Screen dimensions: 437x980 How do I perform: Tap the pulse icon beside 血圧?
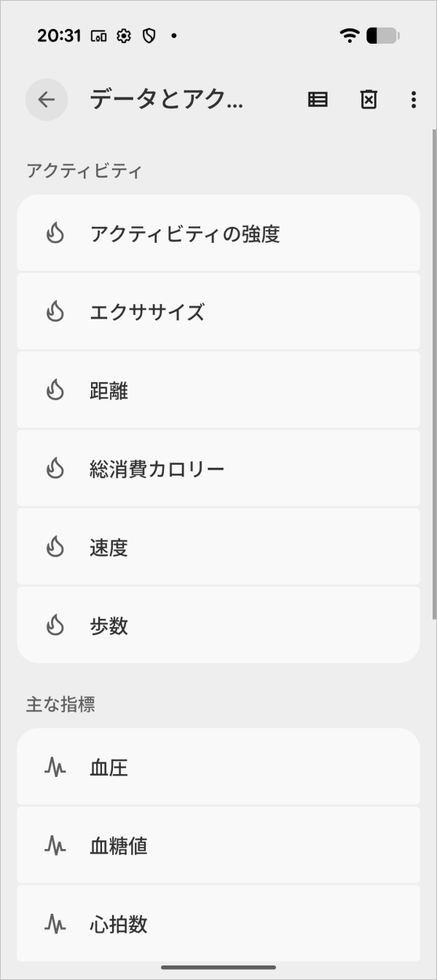pyautogui.click(x=55, y=768)
